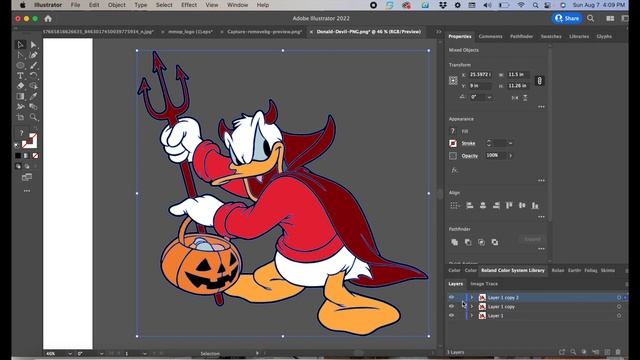Screen dimensions: 640x360
Task: Select the Zoom magnifier tool in the toolbar
Action: pos(33,118)
